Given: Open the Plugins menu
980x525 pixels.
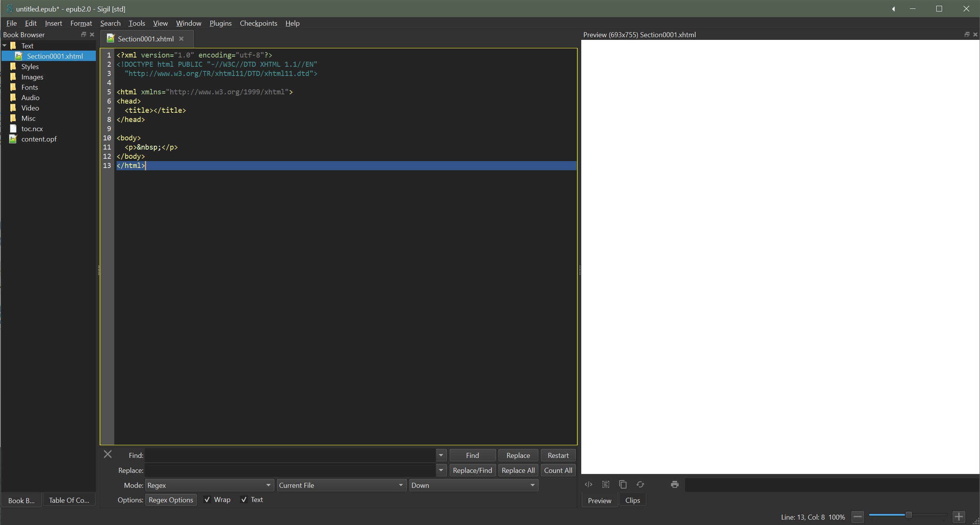Looking at the screenshot, I should pyautogui.click(x=220, y=23).
